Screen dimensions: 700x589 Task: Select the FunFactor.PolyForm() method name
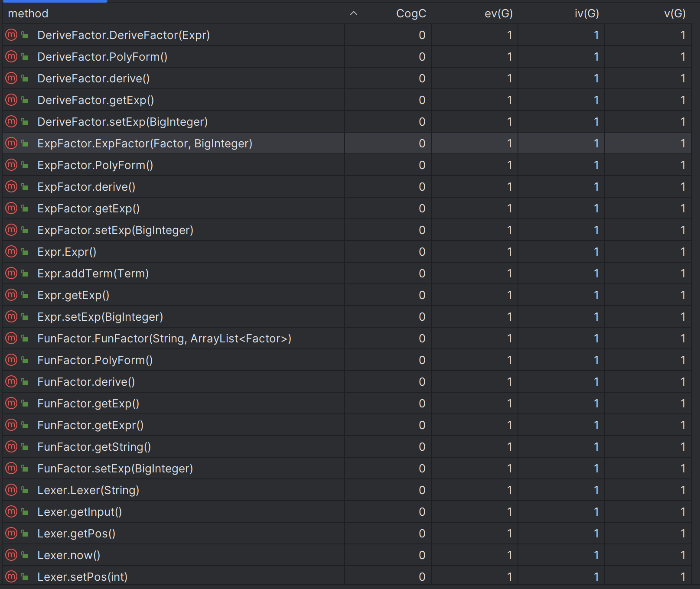click(95, 360)
